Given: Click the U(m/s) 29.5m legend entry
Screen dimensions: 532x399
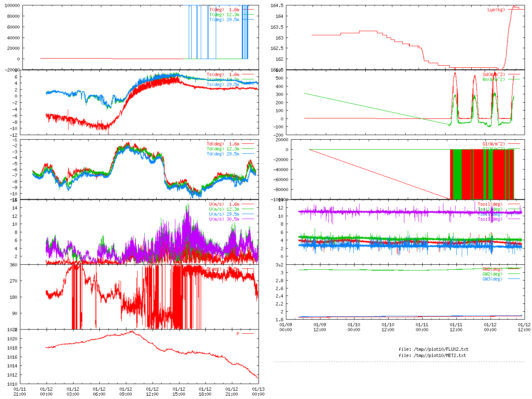Looking at the screenshot, I should [x=224, y=214].
